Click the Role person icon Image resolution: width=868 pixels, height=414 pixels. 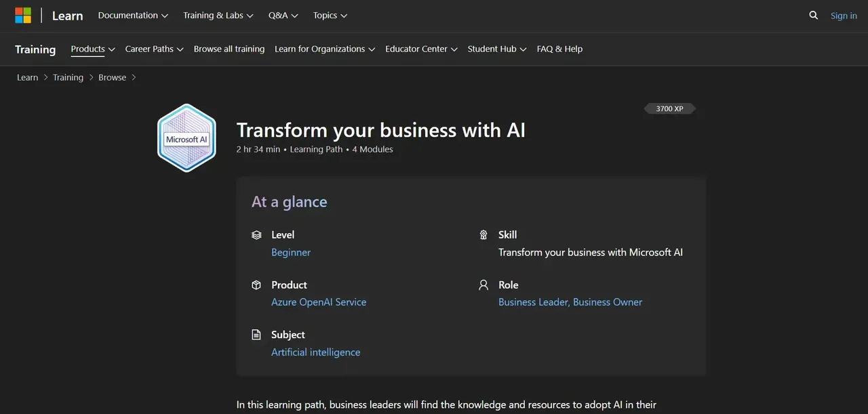point(484,285)
